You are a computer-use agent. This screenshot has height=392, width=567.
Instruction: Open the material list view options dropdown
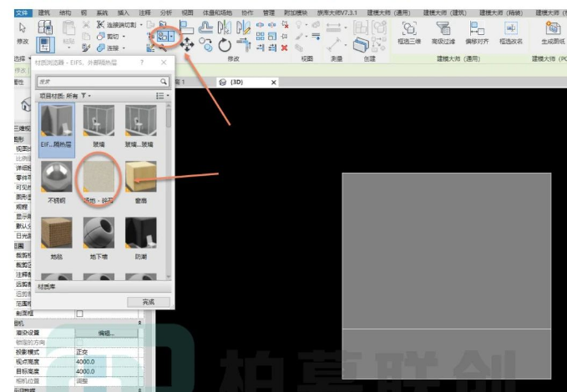point(162,96)
